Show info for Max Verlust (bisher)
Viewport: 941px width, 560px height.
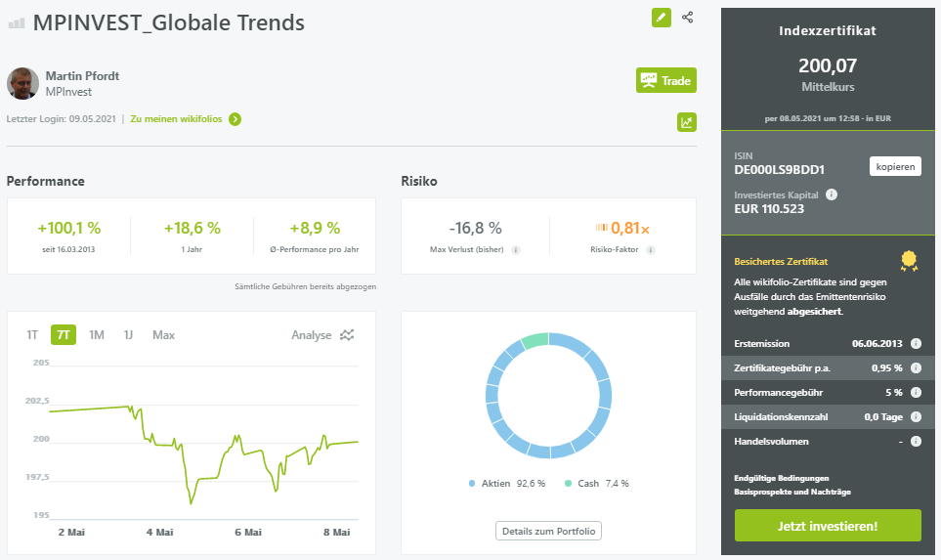pyautogui.click(x=516, y=249)
